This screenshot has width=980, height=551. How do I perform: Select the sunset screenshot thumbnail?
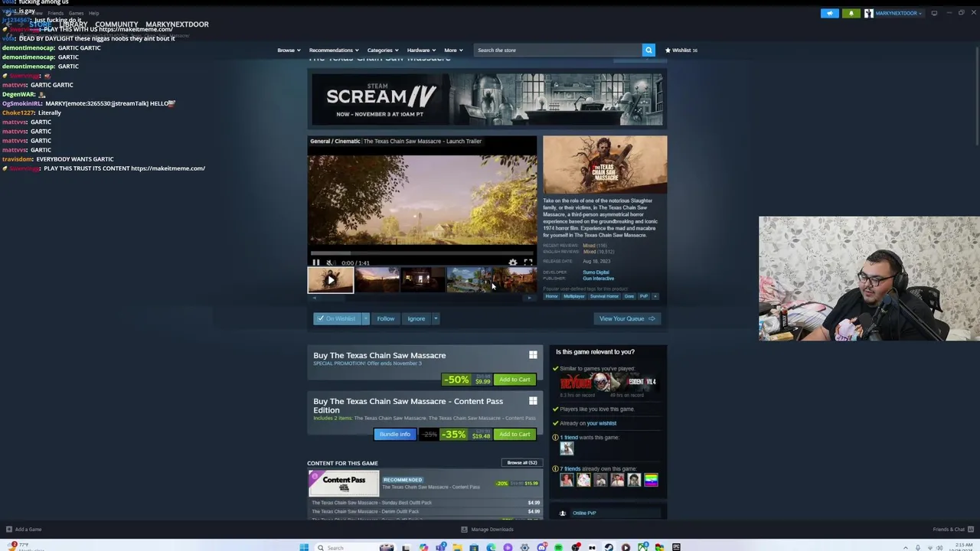(x=377, y=280)
